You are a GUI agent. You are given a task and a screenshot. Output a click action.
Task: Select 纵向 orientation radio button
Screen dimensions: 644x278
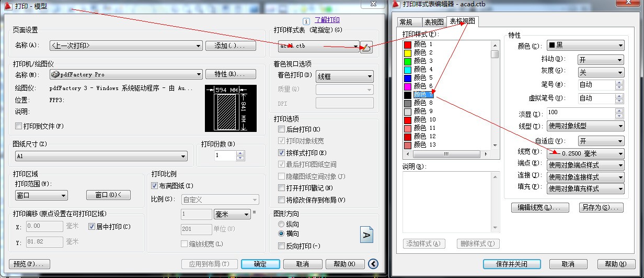coord(281,224)
